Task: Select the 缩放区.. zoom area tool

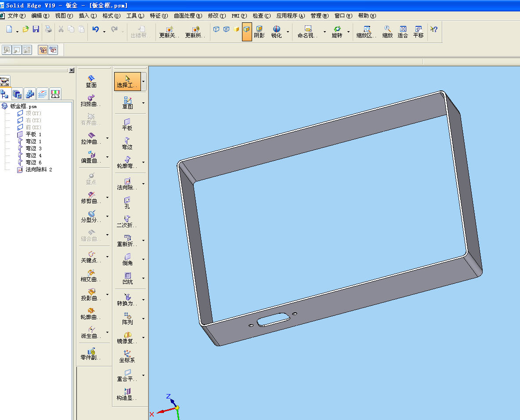Action: [x=366, y=32]
